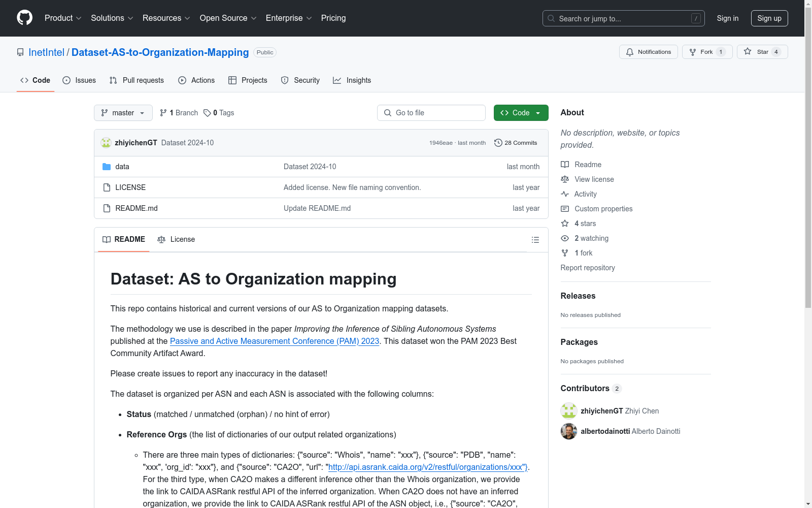
Task: Open the Code tab
Action: coord(36,80)
